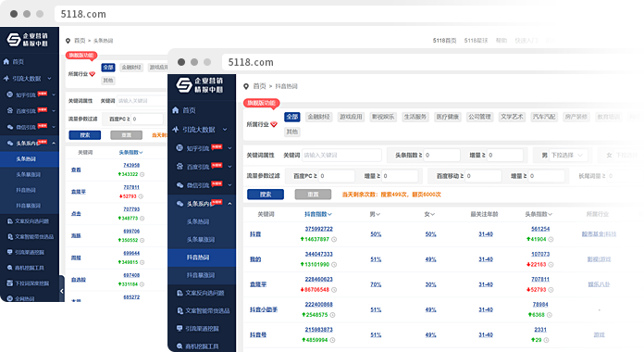Click 百度PC minimum input in front window
The image size is (644, 352).
[x=337, y=176]
